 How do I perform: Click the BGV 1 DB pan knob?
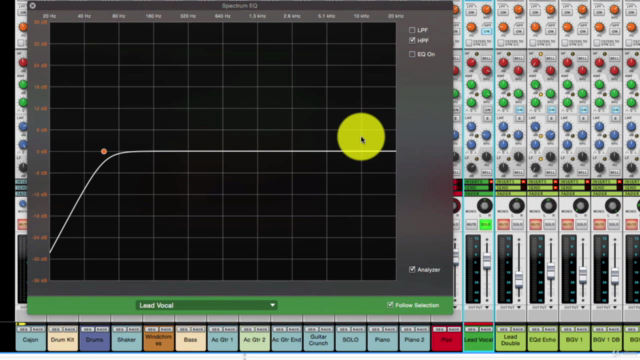[613, 206]
